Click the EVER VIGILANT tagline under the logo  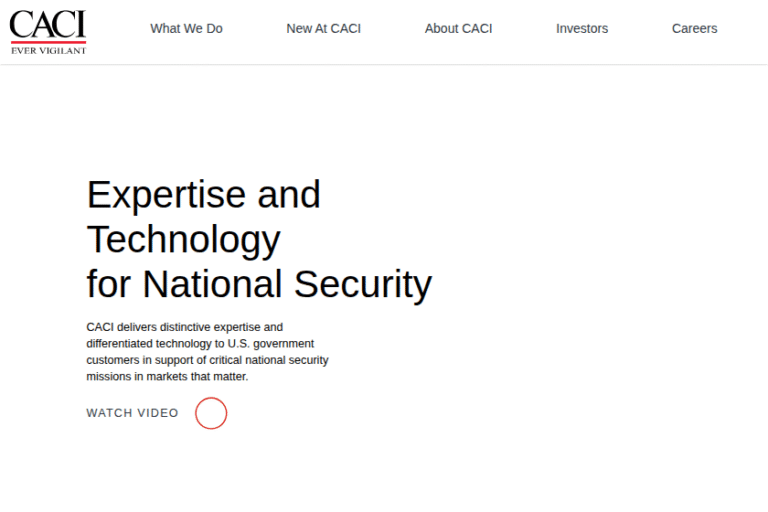click(x=48, y=49)
